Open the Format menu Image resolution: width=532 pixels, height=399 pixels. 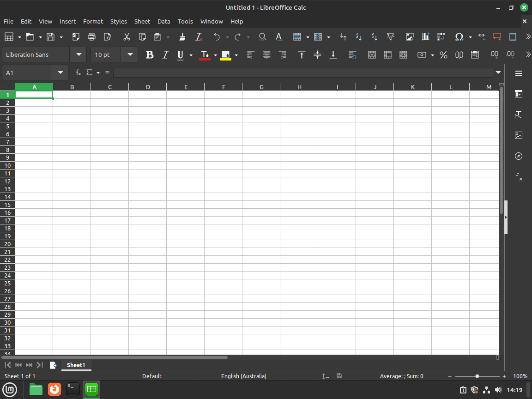pyautogui.click(x=93, y=21)
